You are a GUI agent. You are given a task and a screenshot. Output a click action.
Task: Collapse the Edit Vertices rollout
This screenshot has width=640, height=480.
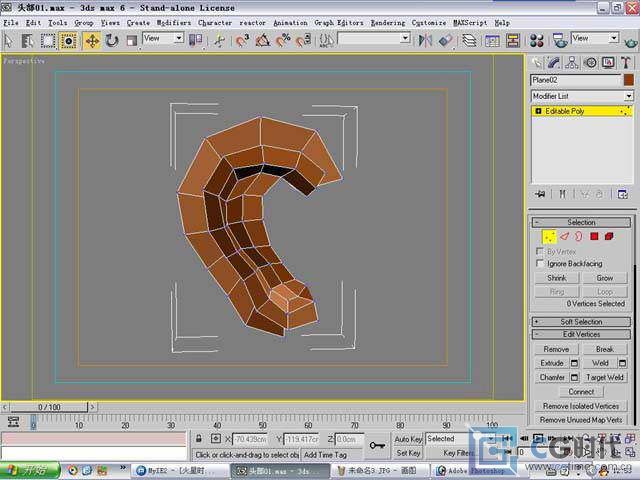[581, 334]
